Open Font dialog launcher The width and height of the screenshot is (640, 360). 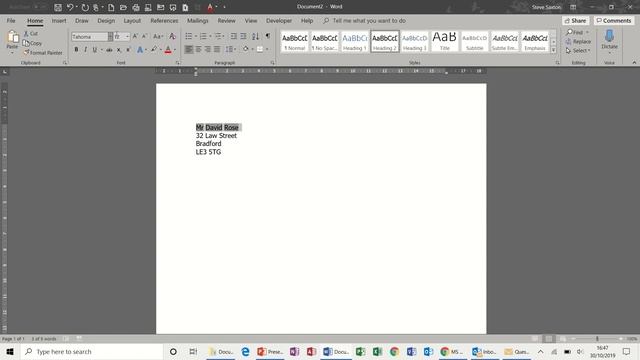[178, 63]
